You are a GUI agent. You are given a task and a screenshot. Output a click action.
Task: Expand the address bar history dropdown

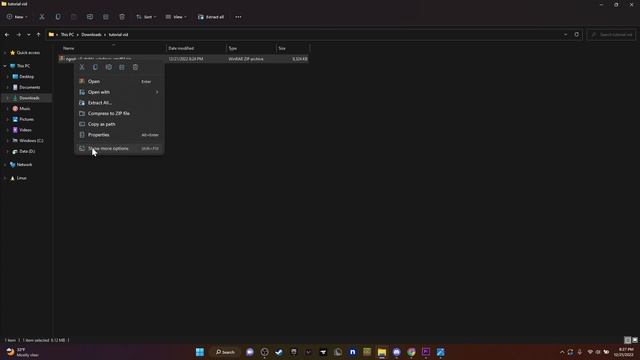click(x=565, y=35)
